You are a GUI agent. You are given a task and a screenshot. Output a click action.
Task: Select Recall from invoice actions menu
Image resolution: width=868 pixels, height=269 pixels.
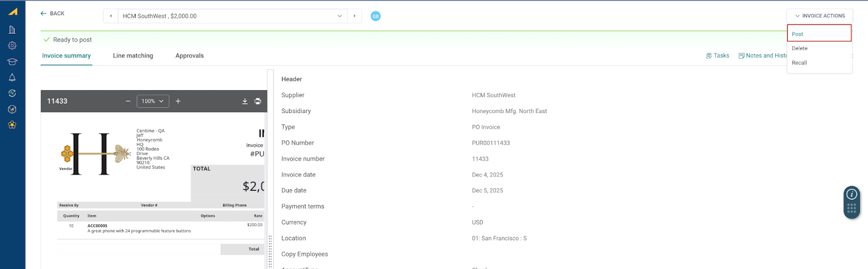click(799, 63)
